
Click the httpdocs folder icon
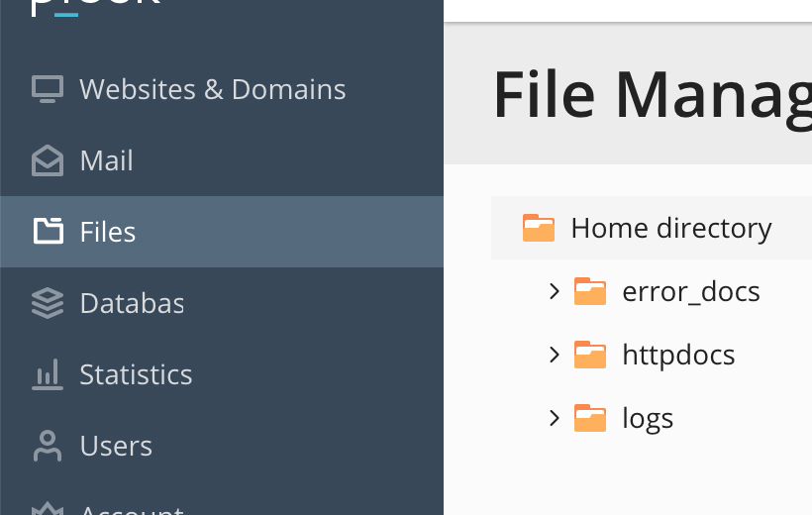pyautogui.click(x=590, y=355)
